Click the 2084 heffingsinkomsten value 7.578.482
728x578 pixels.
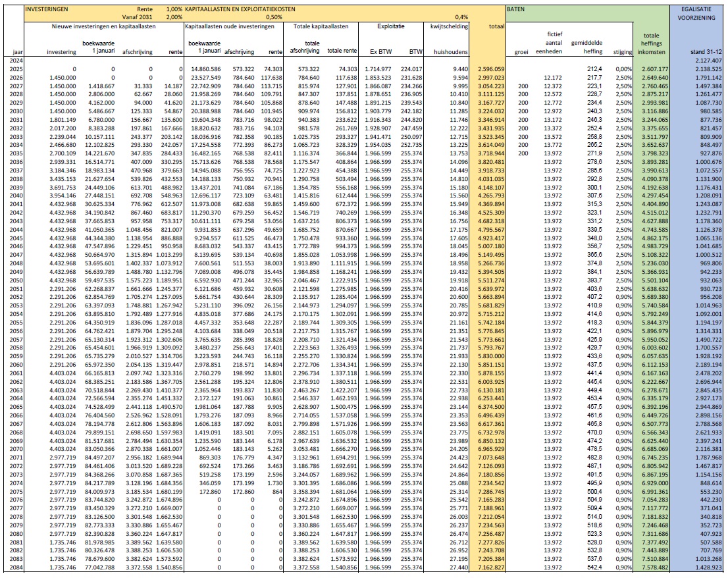[x=654, y=567]
